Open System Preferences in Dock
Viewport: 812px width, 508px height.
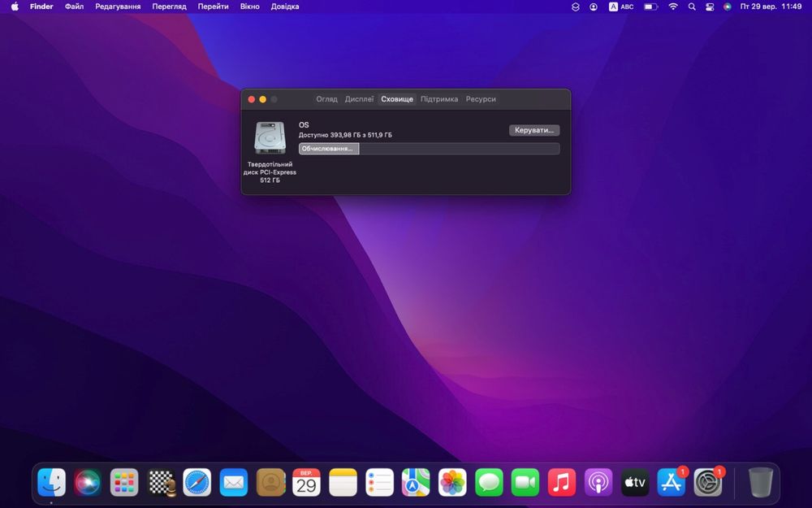click(708, 482)
